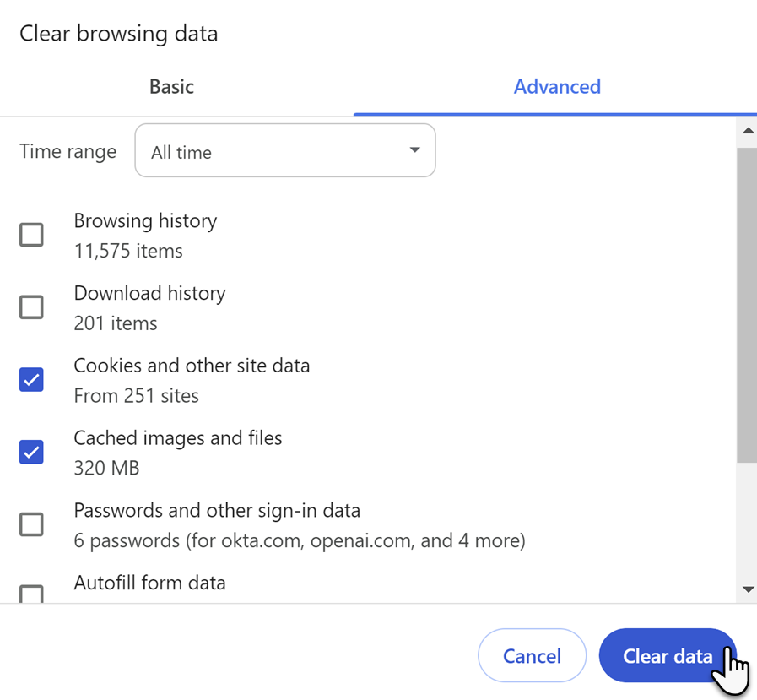The width and height of the screenshot is (757, 700).
Task: Expand the time range selector combo box
Action: pyautogui.click(x=284, y=149)
